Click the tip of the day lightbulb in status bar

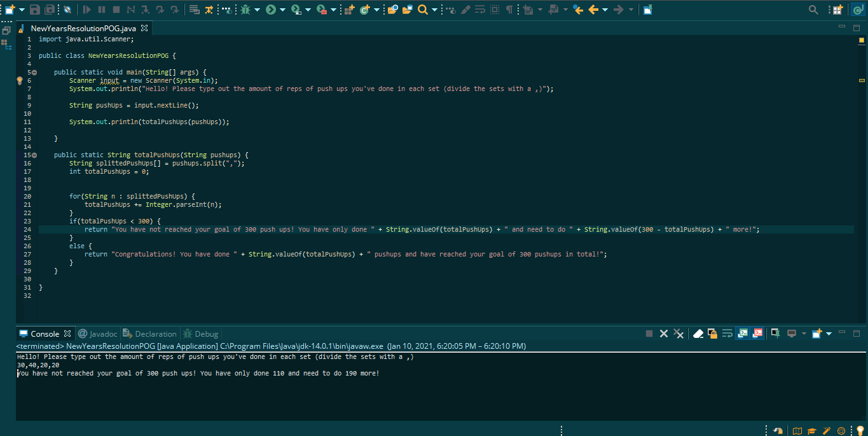pyautogui.click(x=860, y=431)
